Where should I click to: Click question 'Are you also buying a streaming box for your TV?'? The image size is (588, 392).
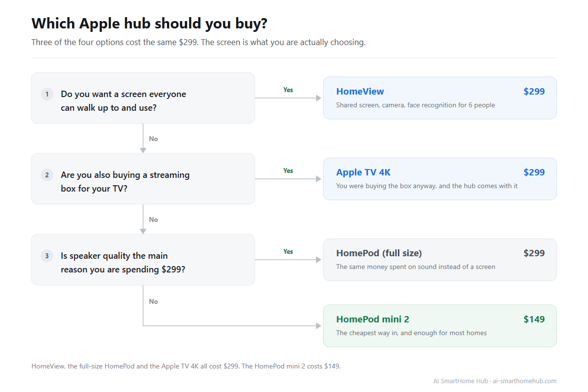tap(125, 181)
